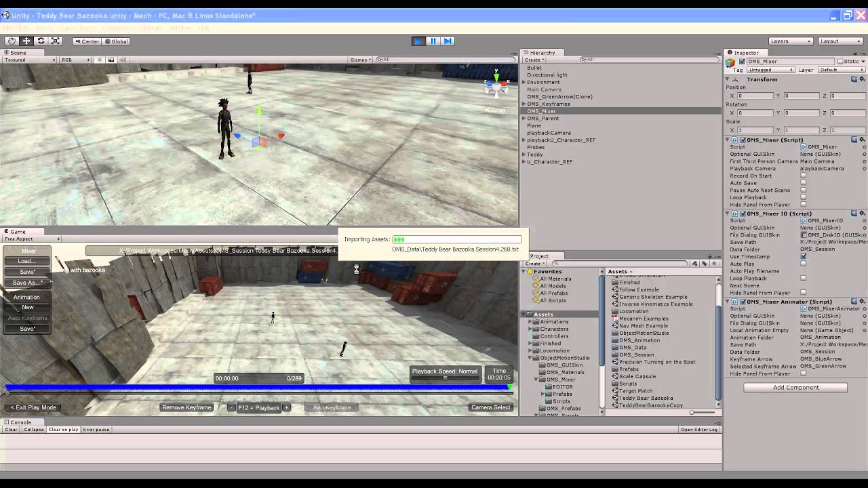Click the Pause button in the toolbar
The height and width of the screenshot is (488, 868).
(433, 41)
